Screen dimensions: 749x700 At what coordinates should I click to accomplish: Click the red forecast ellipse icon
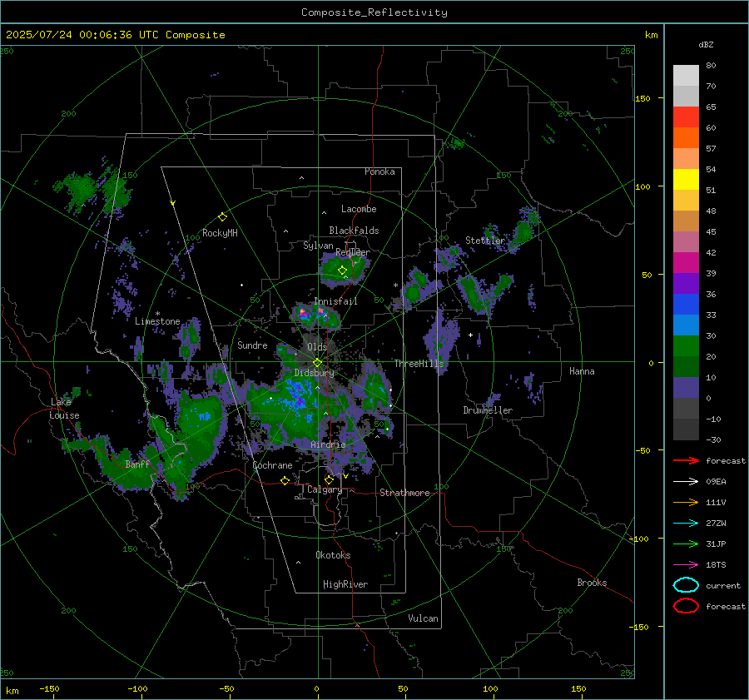(686, 606)
